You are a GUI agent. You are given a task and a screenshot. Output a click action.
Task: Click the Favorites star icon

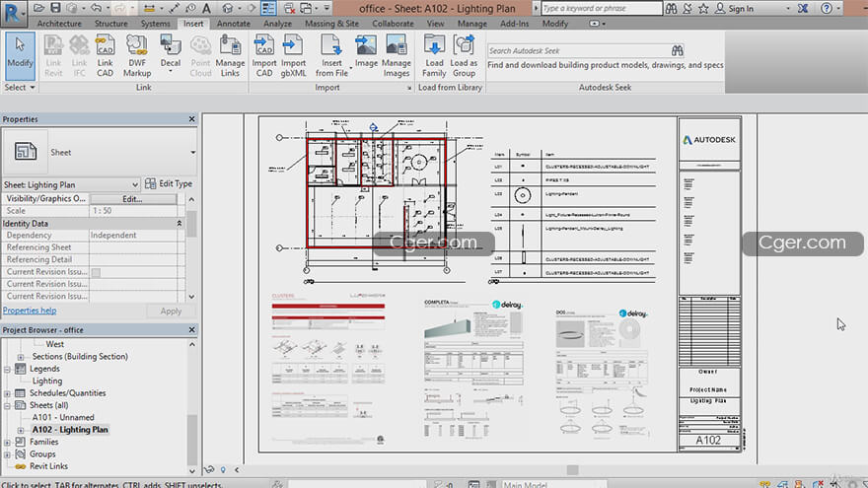coord(703,8)
